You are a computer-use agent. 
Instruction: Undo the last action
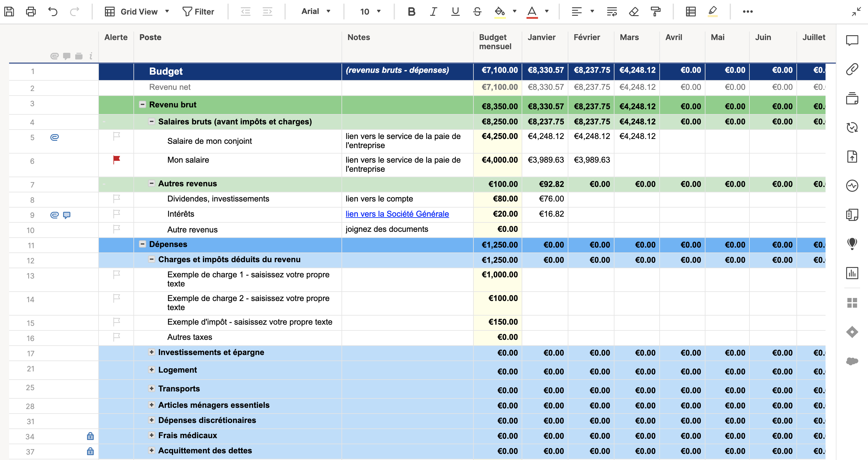(x=53, y=12)
